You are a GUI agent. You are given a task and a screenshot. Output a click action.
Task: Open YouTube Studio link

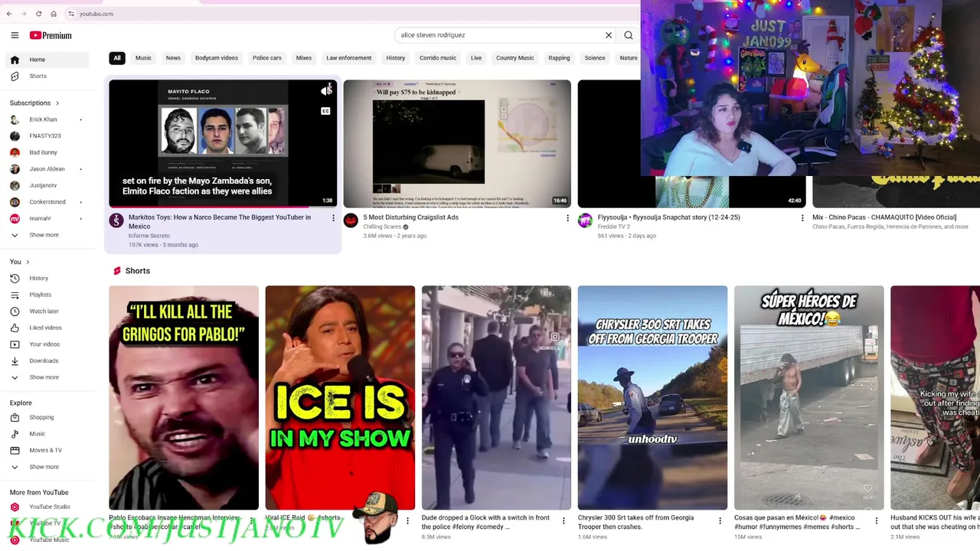click(48, 507)
